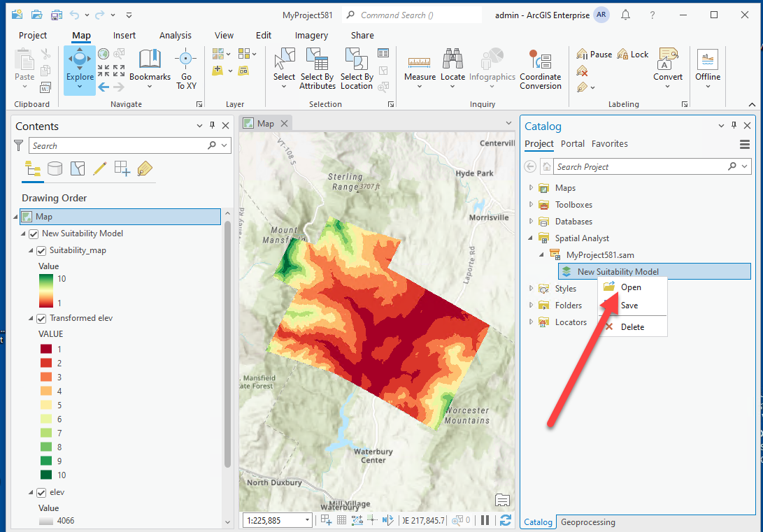Open the map scale dropdown
Image resolution: width=763 pixels, height=532 pixels.
tap(306, 519)
